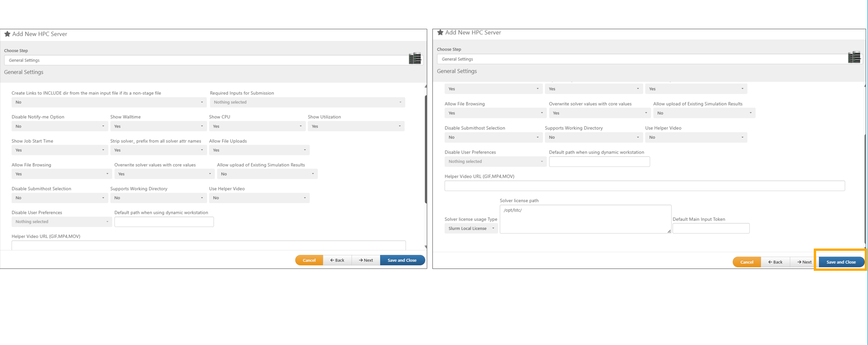Focus the Default Main Input Token field

(710, 228)
